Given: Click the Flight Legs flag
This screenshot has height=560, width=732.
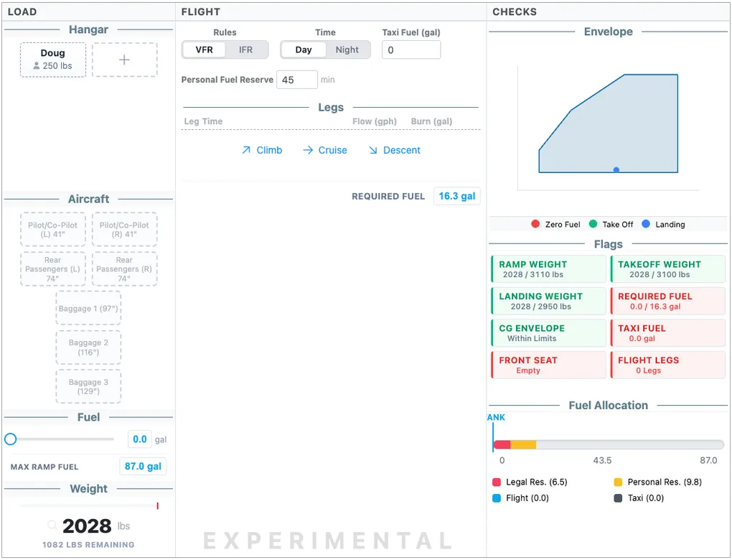Looking at the screenshot, I should point(667,365).
